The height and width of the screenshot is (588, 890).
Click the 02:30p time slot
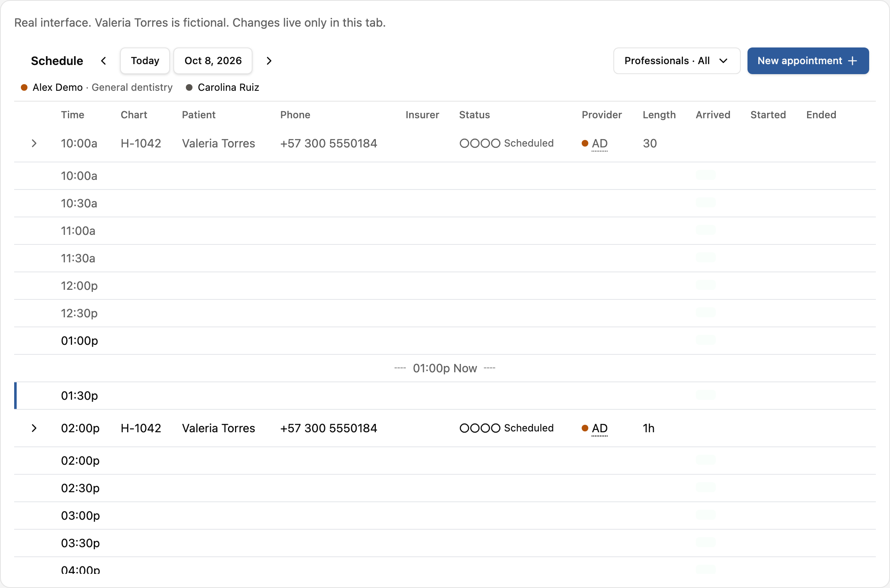[445, 488]
